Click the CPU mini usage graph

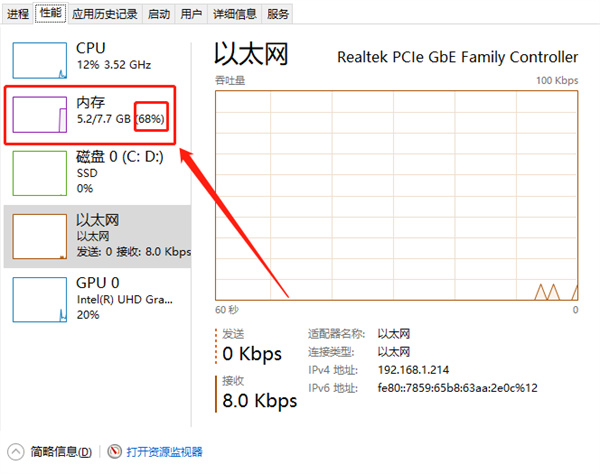[39, 60]
